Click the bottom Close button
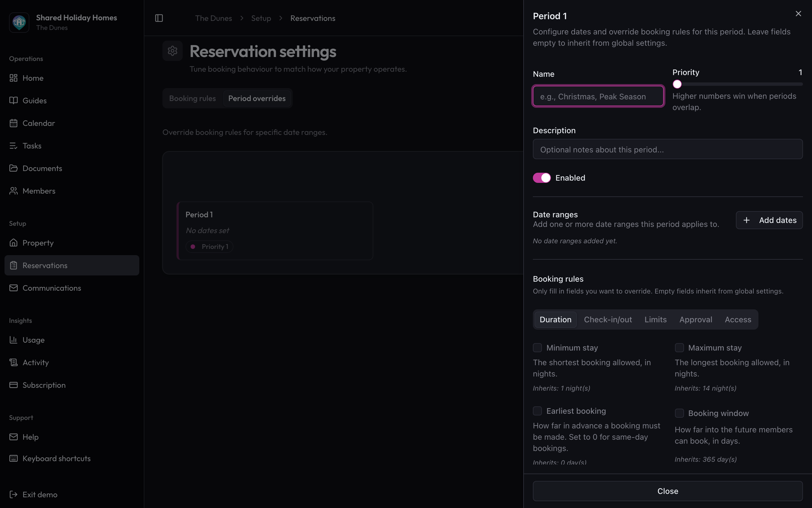This screenshot has height=508, width=812. coord(668,491)
